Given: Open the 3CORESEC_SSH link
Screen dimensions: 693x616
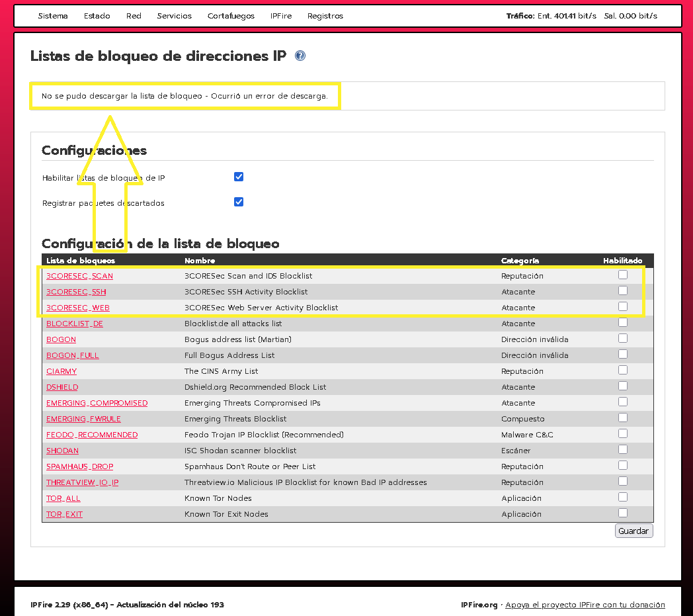Looking at the screenshot, I should (76, 292).
